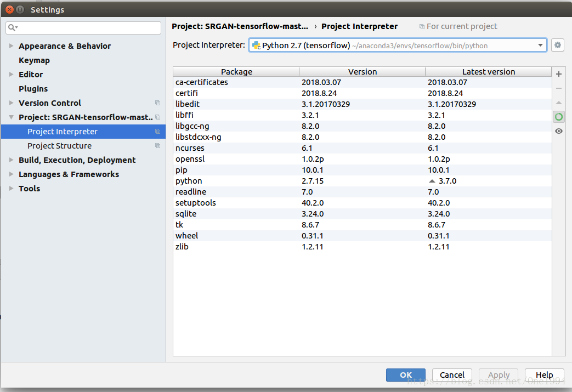The width and height of the screenshot is (572, 392).
Task: Select the ca-certificates package row
Action: pos(363,82)
